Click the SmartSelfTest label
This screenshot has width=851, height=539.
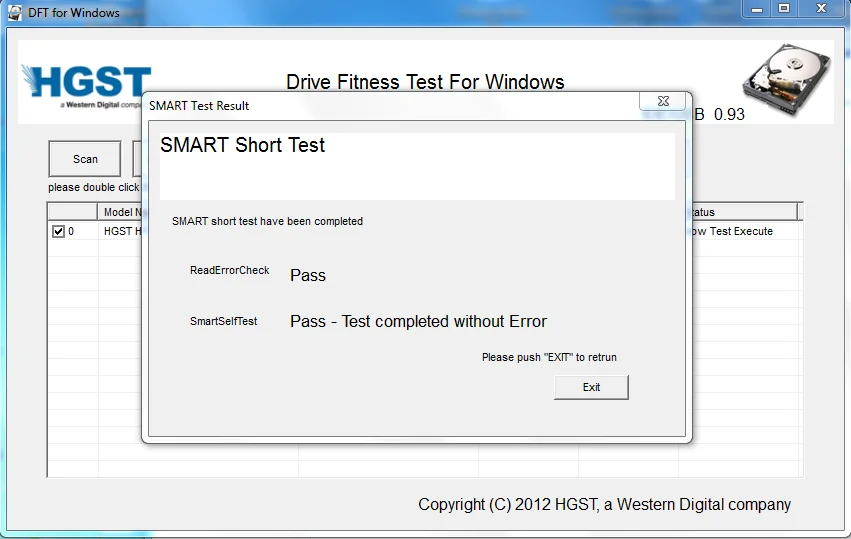coord(224,321)
